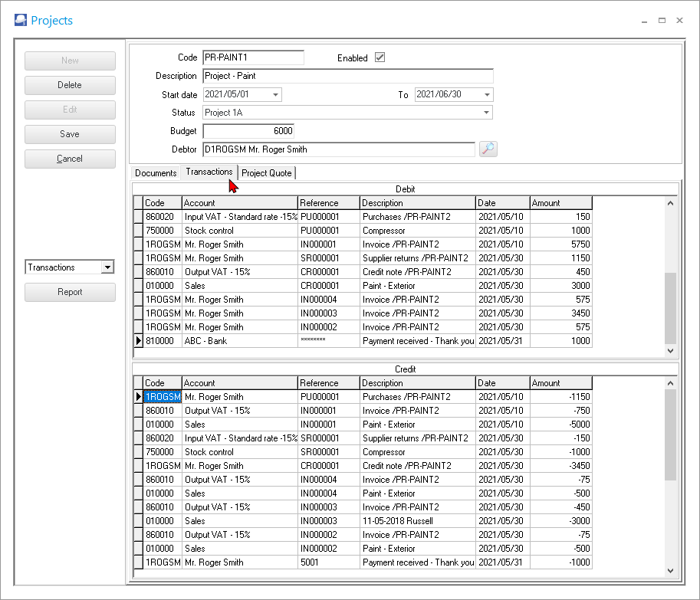Click the project Code field
700x600 pixels.
[253, 57]
